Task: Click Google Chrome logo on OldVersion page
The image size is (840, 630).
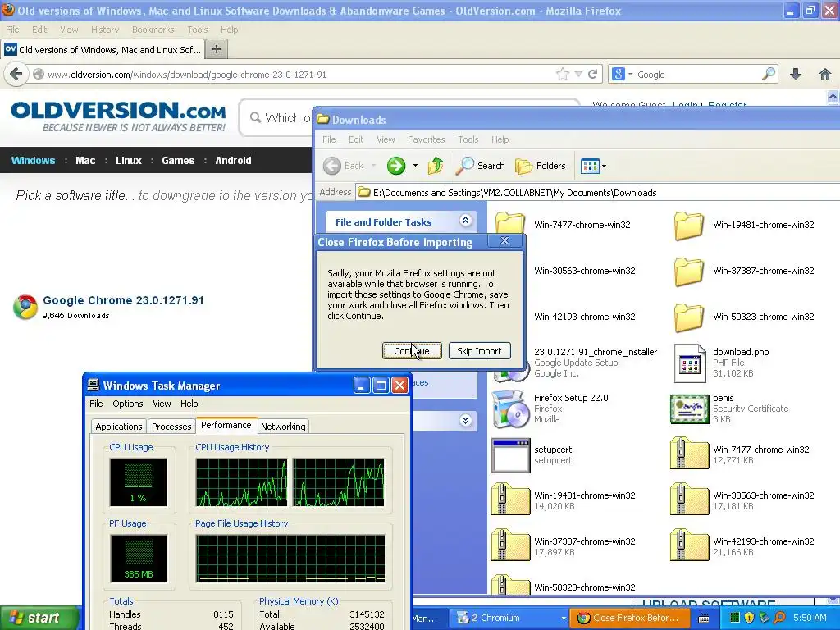Action: (25, 307)
